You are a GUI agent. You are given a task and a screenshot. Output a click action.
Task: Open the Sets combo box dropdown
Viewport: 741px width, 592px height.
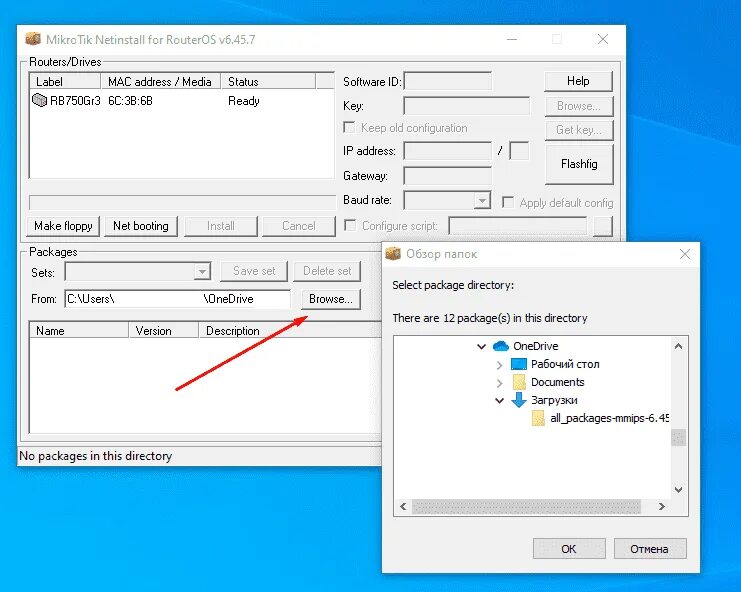(202, 272)
